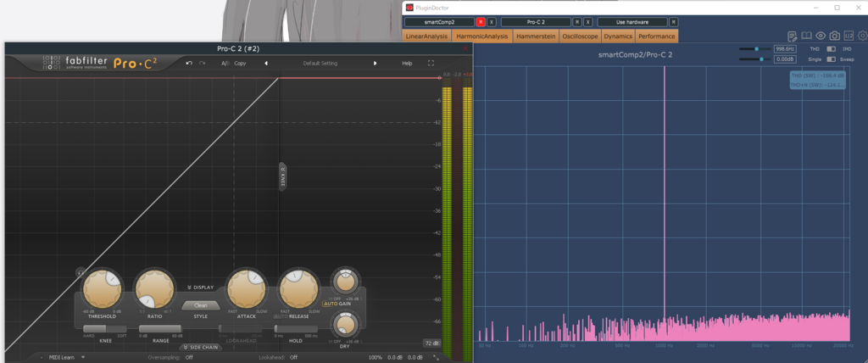The image size is (868, 363).
Task: Enable AUTO gain toggle
Action: tap(330, 304)
